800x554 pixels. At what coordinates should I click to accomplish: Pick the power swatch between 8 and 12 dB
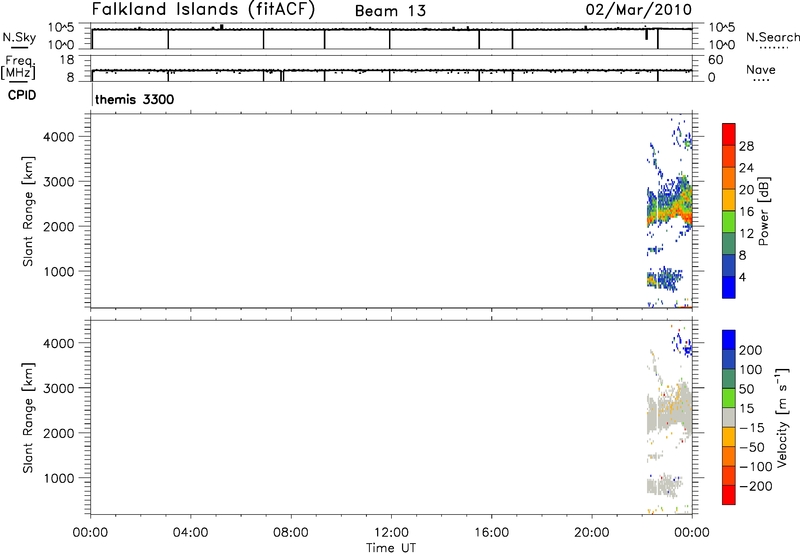729,244
